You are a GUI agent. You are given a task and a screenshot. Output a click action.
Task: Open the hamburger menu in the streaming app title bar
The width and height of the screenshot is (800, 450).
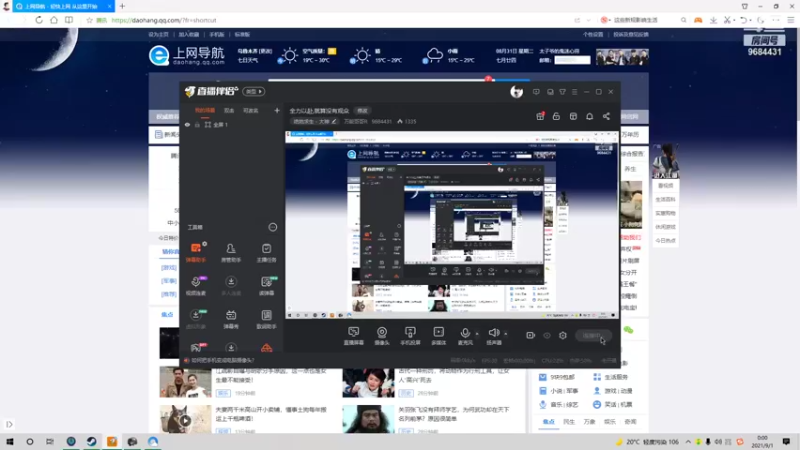click(x=574, y=92)
